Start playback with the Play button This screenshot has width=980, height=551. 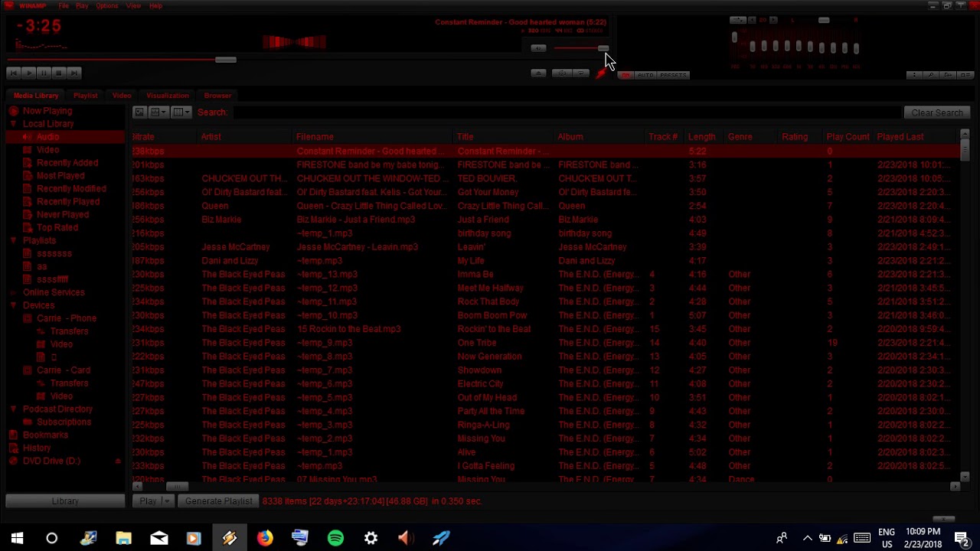28,73
